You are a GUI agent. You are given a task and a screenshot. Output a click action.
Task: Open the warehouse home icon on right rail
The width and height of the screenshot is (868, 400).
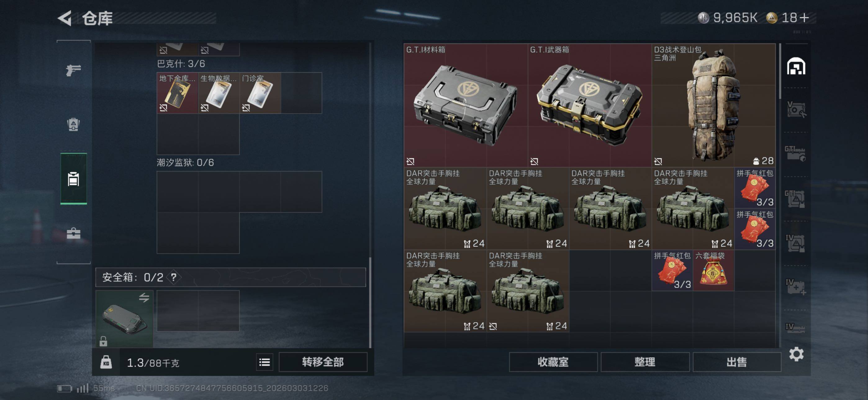(x=796, y=66)
